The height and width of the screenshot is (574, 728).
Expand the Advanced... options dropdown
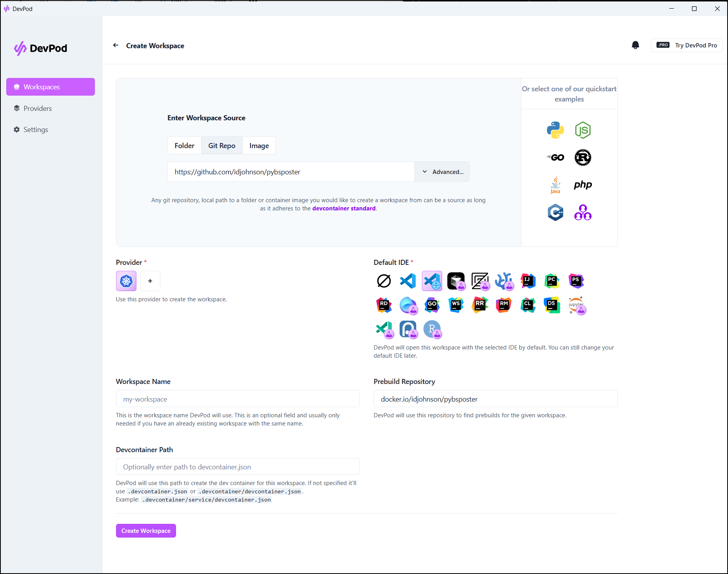click(x=442, y=172)
